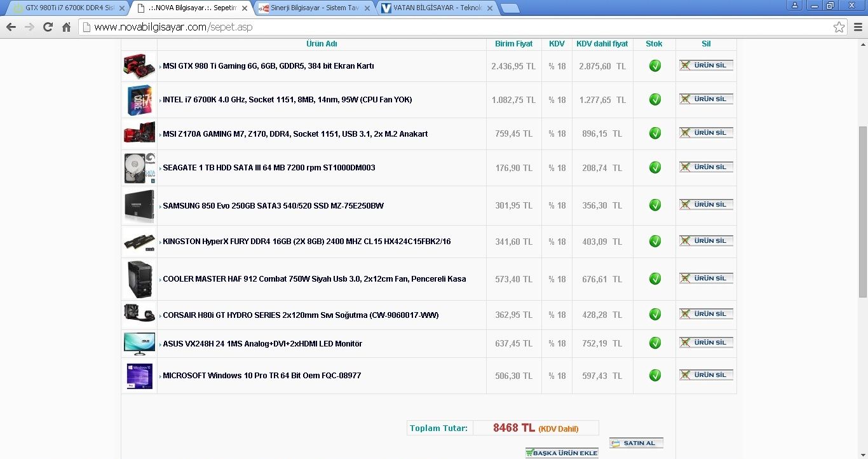Open the Chrome menu
This screenshot has width=868, height=459.
click(858, 27)
